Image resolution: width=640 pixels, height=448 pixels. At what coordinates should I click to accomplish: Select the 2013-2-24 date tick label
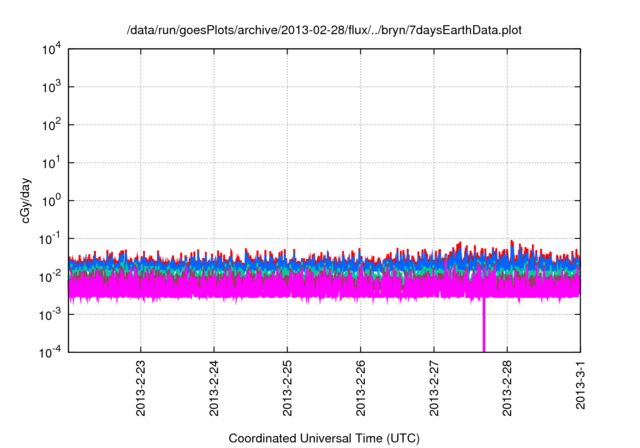214,388
